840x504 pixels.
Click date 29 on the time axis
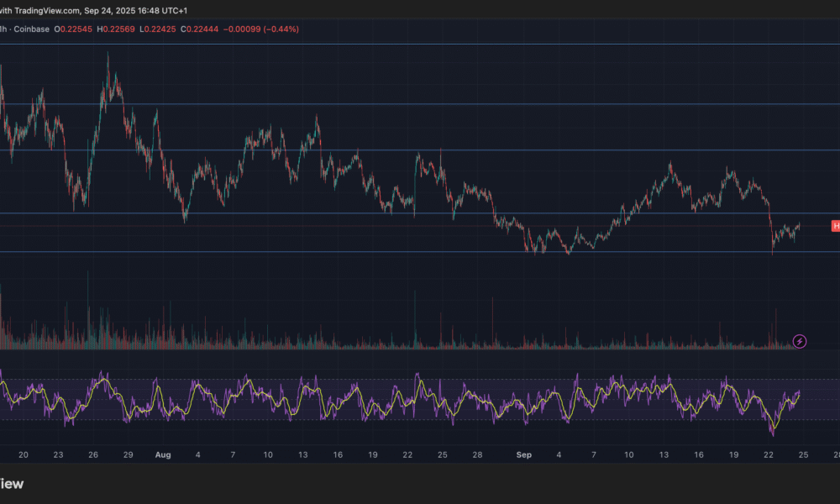pyautogui.click(x=128, y=454)
